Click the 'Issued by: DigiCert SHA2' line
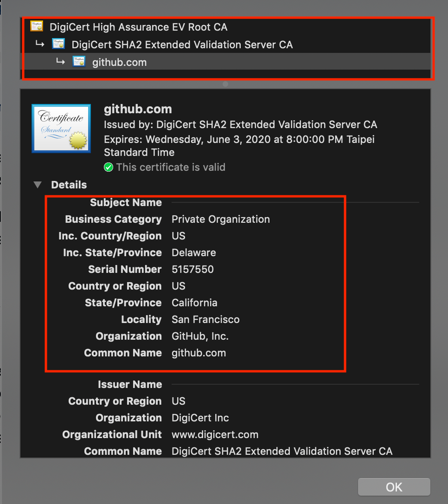This screenshot has width=448, height=504. point(241,124)
